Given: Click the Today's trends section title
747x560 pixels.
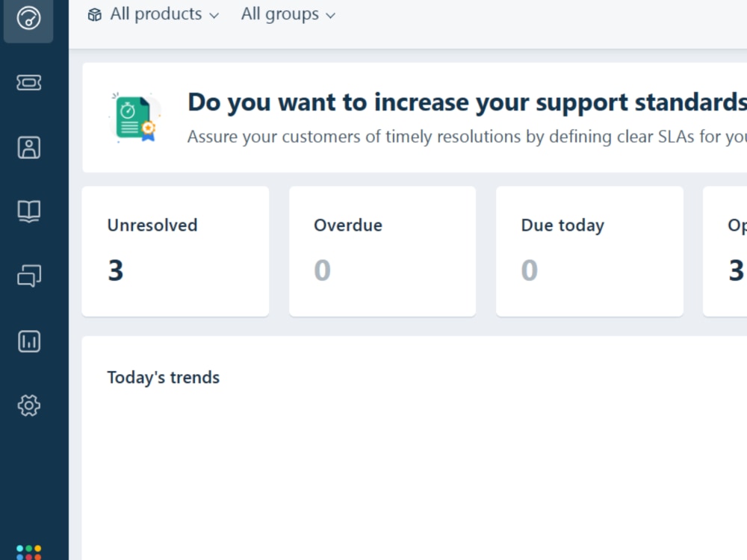Looking at the screenshot, I should click(164, 378).
